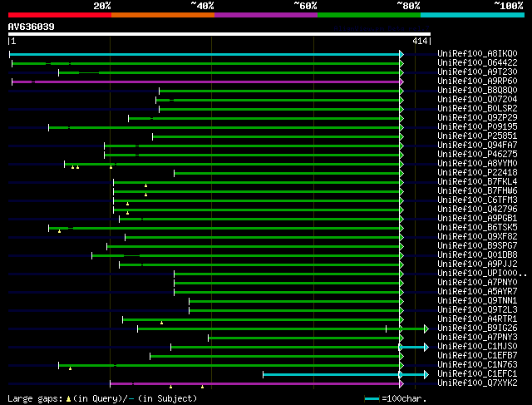Select the UniRef100_A9T230 label
This screenshot has height=405, width=532.
(x=477, y=72)
